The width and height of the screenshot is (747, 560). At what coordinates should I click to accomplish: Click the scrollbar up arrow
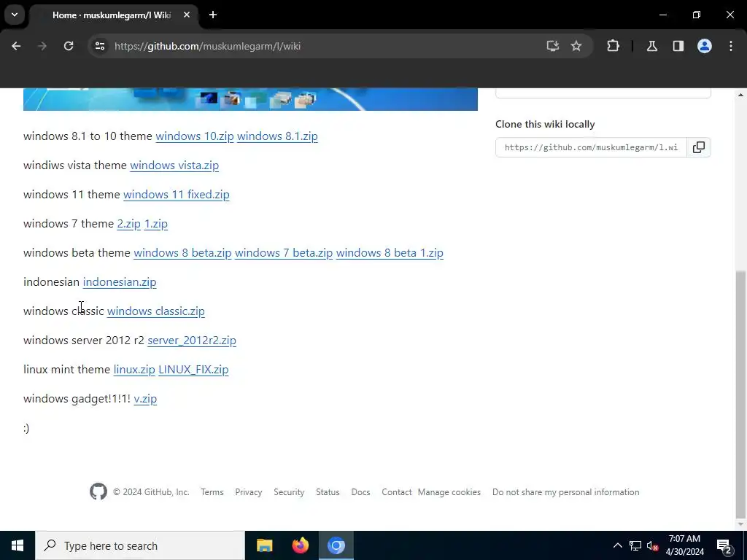[x=741, y=95]
